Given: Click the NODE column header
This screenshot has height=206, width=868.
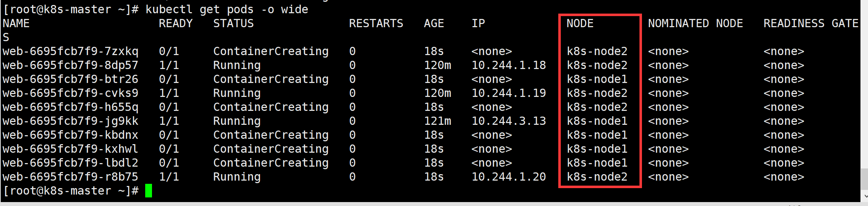Looking at the screenshot, I should (x=580, y=24).
